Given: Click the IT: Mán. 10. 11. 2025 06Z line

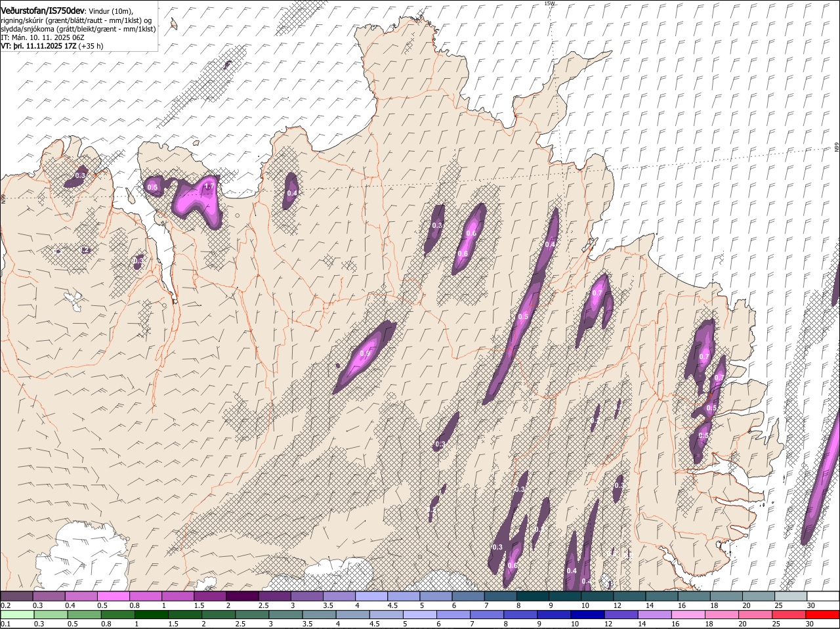Looking at the screenshot, I should (x=43, y=37).
